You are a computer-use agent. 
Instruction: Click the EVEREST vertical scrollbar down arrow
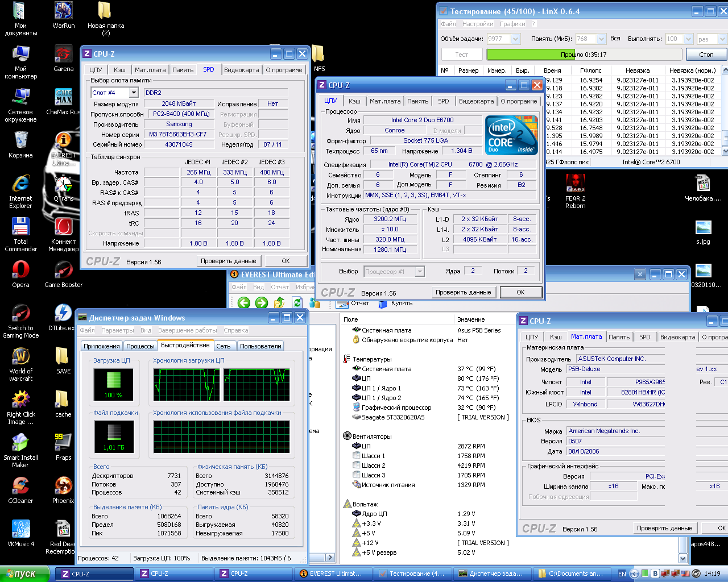683,558
